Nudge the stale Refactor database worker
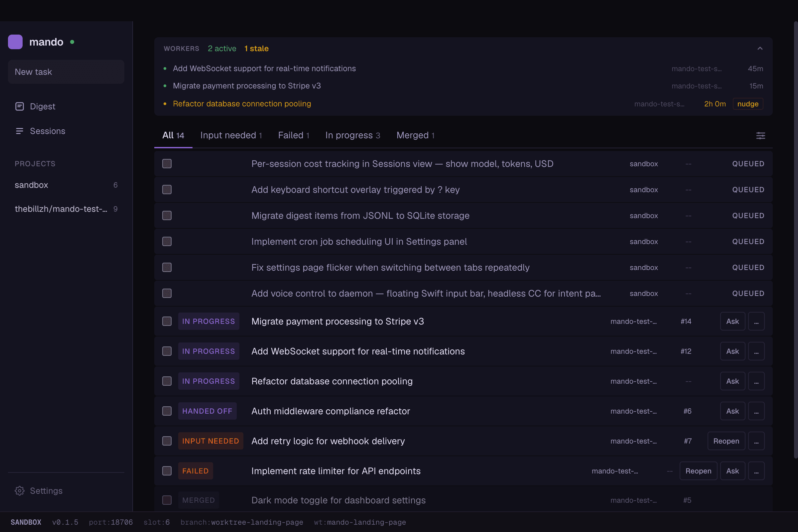This screenshot has height=532, width=798. 748,104
